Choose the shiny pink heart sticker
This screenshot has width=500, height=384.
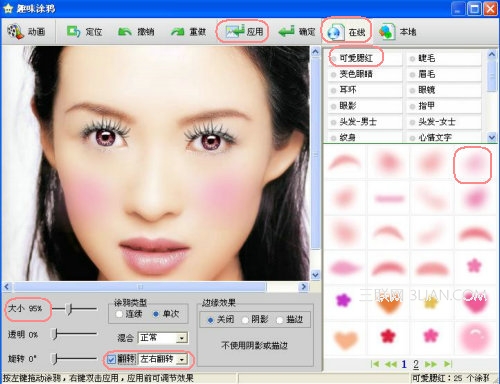coord(475,302)
